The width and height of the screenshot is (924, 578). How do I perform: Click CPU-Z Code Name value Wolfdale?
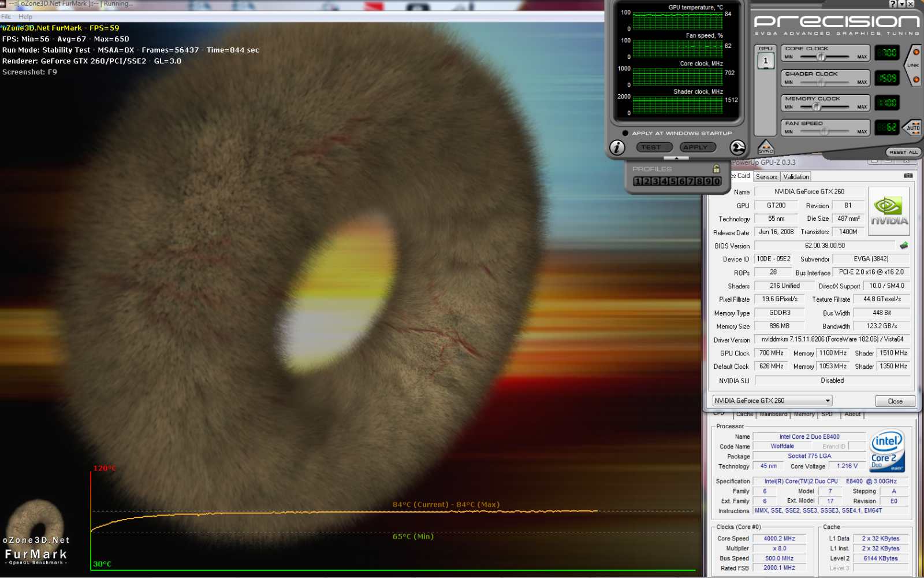coord(782,446)
